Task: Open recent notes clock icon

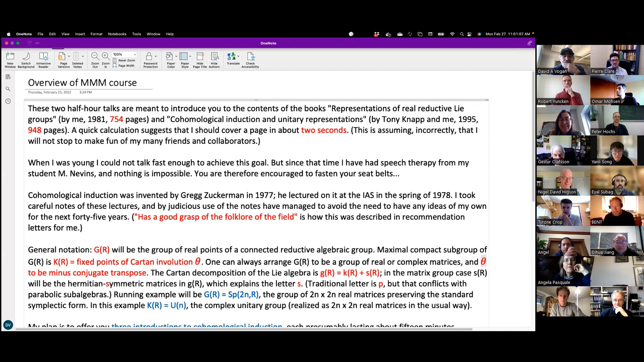Action: coord(8,101)
